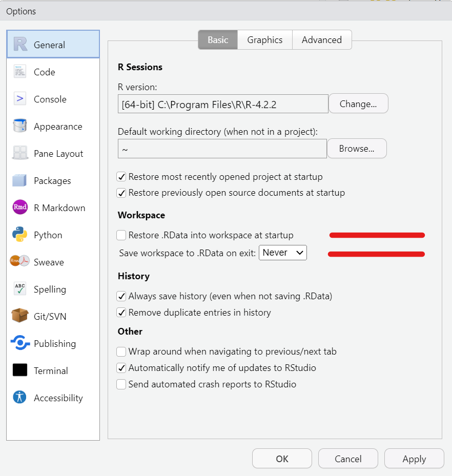Enable Send automated crash reports checkbox
This screenshot has height=476, width=452.
click(x=121, y=384)
